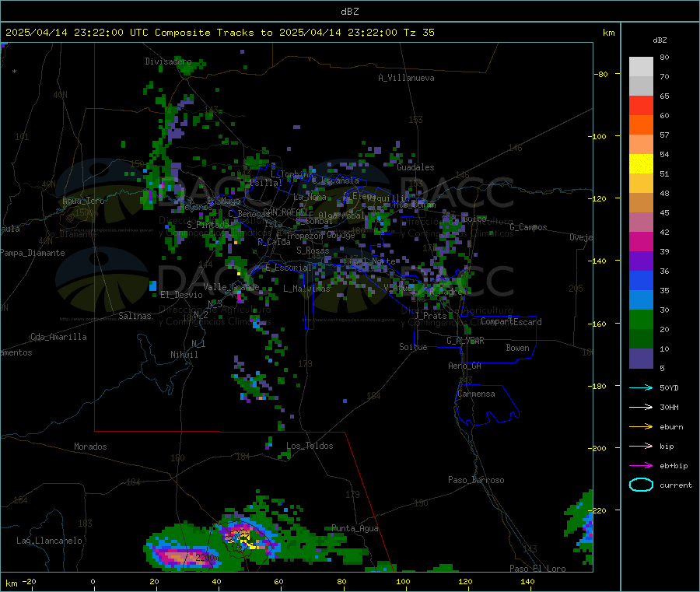Click the '2200m' label on southern storm cell

207,557
